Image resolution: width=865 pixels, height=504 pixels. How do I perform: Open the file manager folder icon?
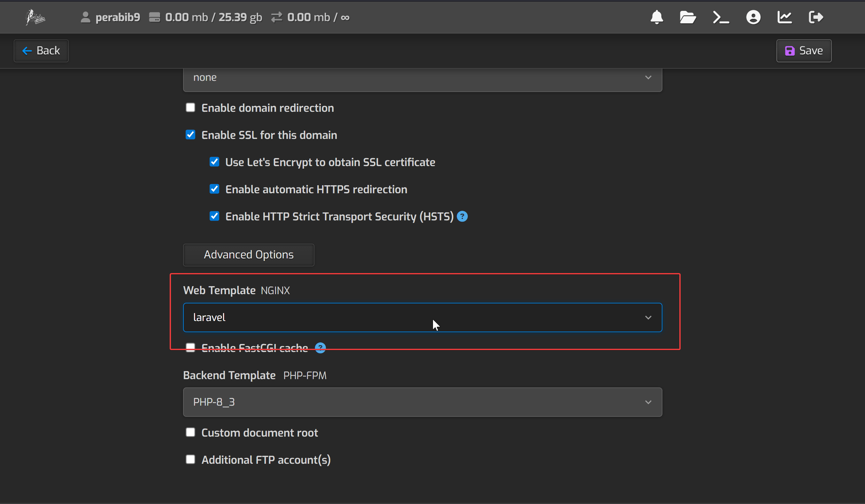coord(688,17)
